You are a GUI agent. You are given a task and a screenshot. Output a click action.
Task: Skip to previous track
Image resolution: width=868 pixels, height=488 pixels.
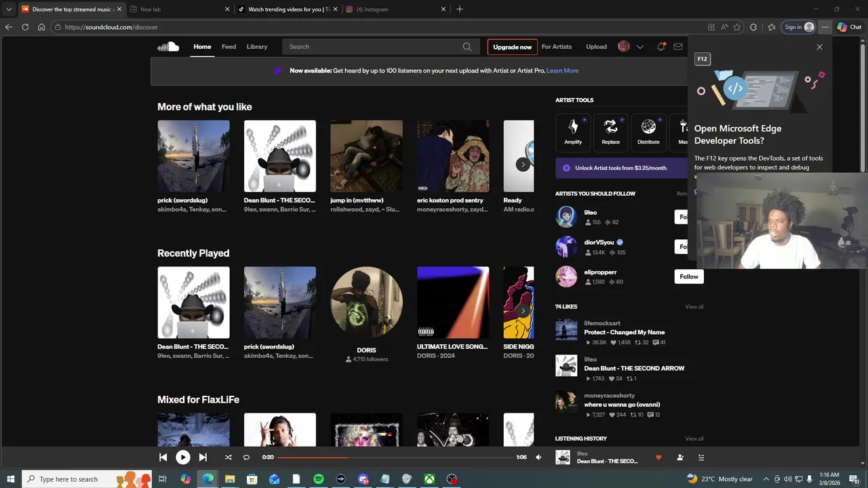point(163,457)
